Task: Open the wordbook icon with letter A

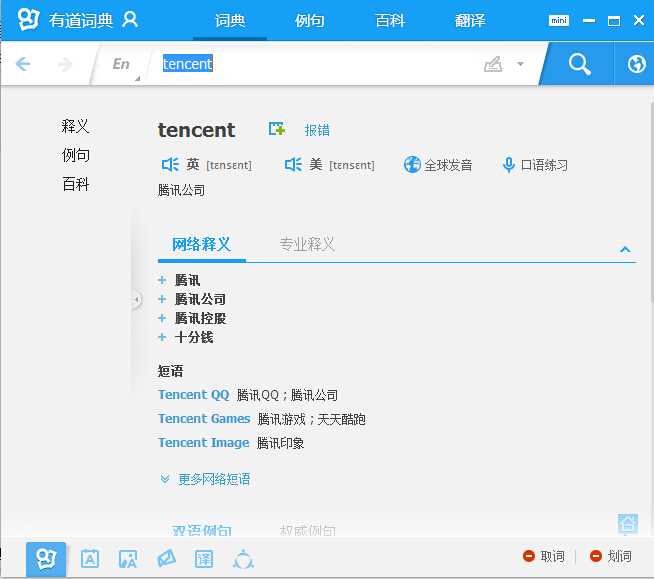Action: [x=90, y=559]
